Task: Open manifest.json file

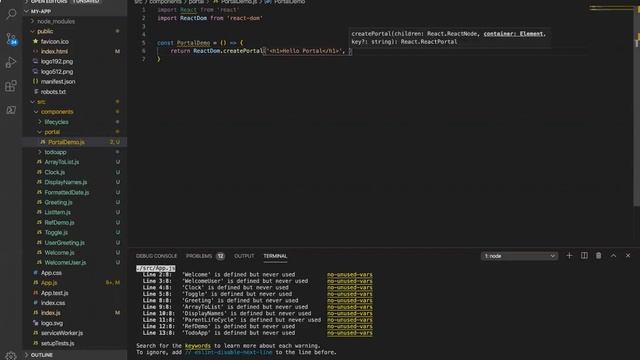Action: point(58,82)
